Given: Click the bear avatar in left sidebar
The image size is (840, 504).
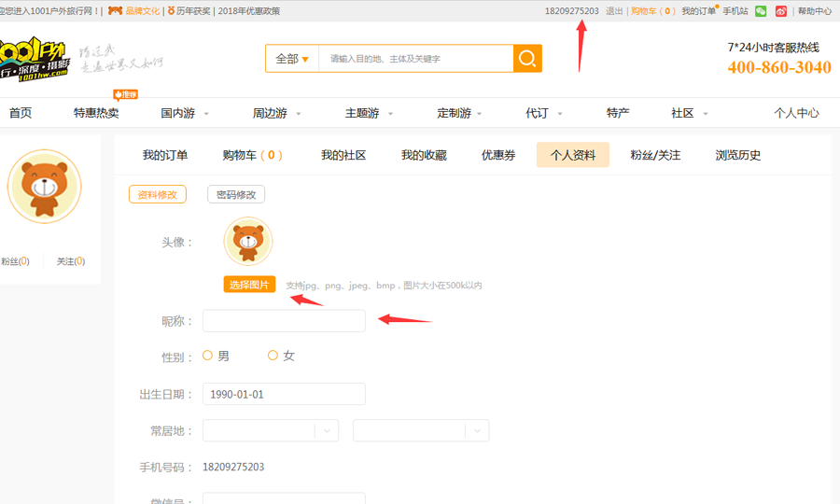Looking at the screenshot, I should (x=45, y=187).
